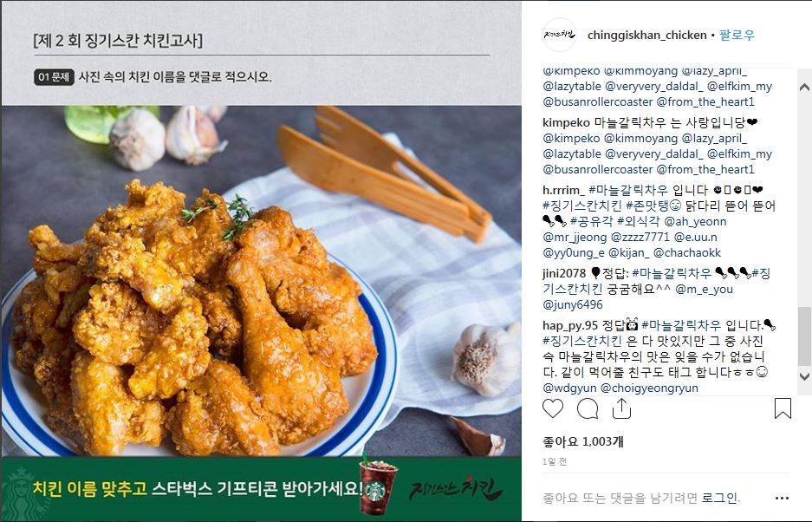Click the comments scrollbar down arrow
The width and height of the screenshot is (812, 522).
pos(804,376)
